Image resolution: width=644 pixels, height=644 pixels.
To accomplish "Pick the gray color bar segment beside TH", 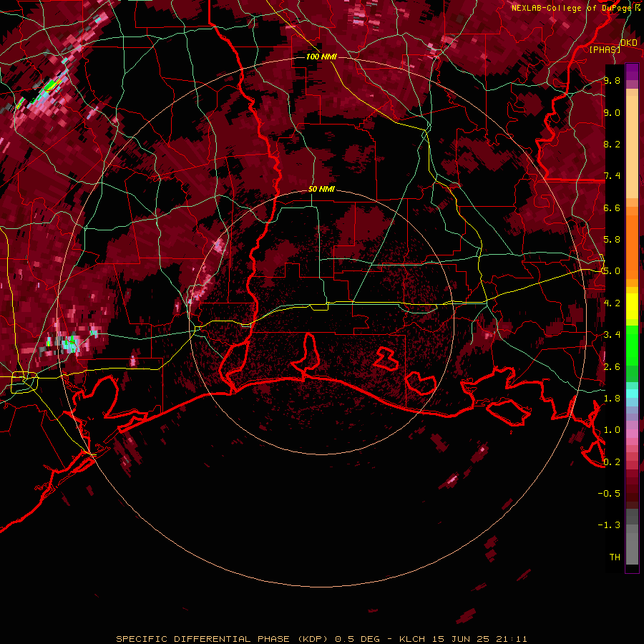I will (x=632, y=549).
